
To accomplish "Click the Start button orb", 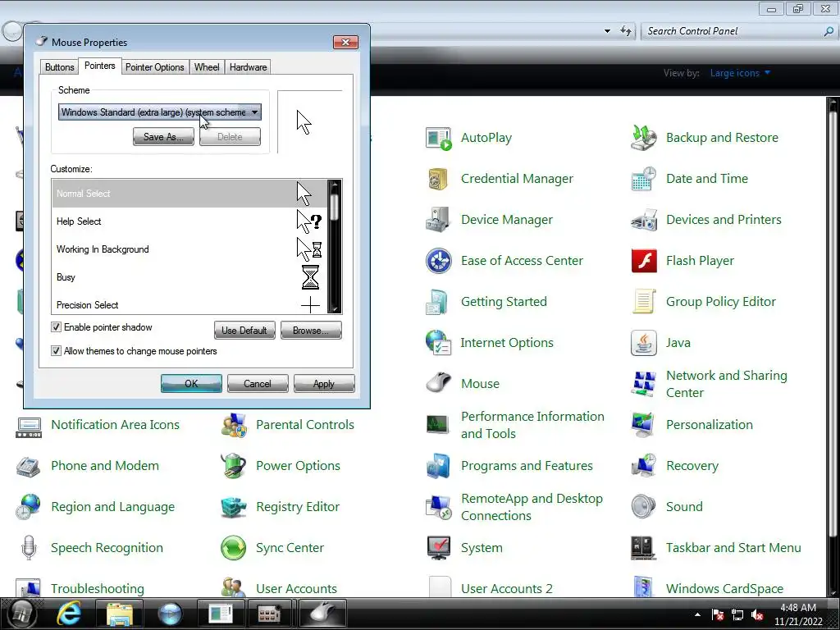I will tap(21, 614).
